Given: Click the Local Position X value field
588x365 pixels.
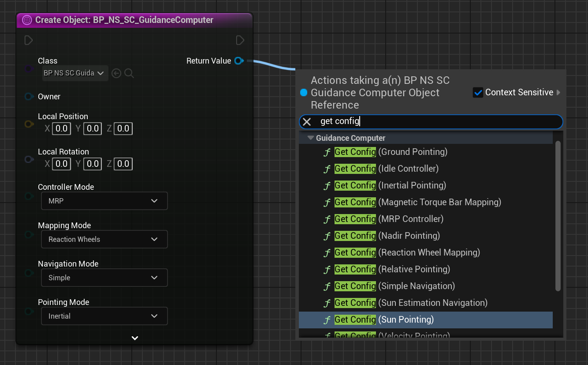Looking at the screenshot, I should tap(61, 128).
